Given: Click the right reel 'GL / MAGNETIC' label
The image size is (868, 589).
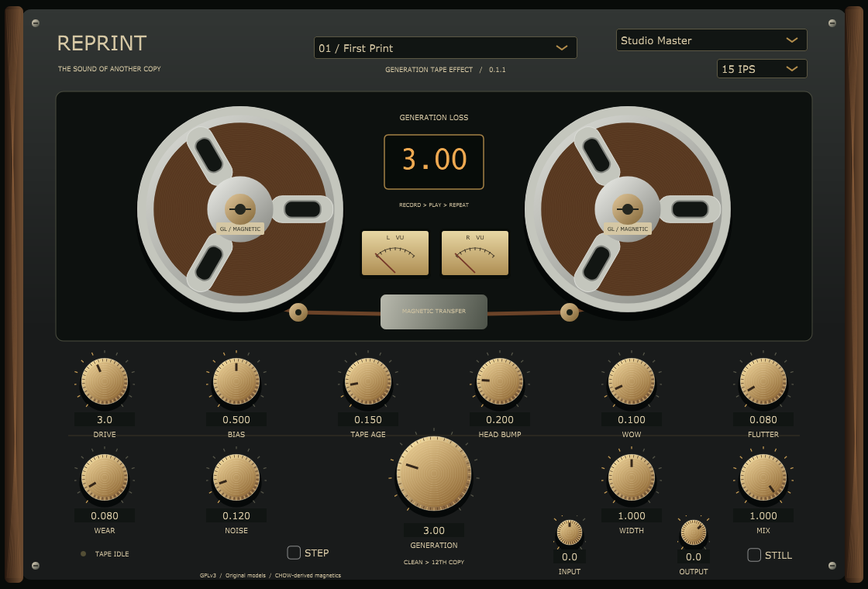Looking at the screenshot, I should (x=628, y=229).
